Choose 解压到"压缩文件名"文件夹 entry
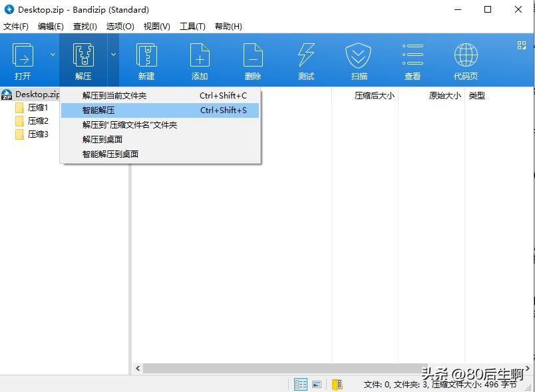 click(x=160, y=125)
